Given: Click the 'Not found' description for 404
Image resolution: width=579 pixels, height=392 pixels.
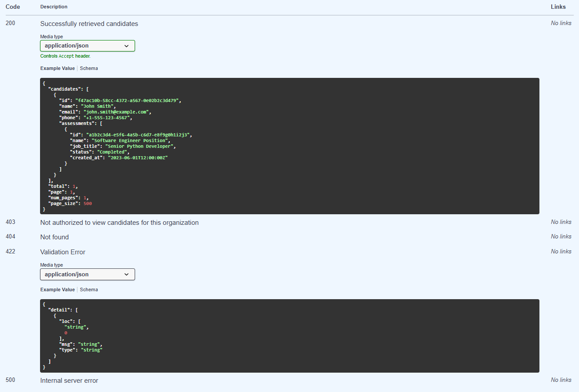Looking at the screenshot, I should pyautogui.click(x=54, y=237).
